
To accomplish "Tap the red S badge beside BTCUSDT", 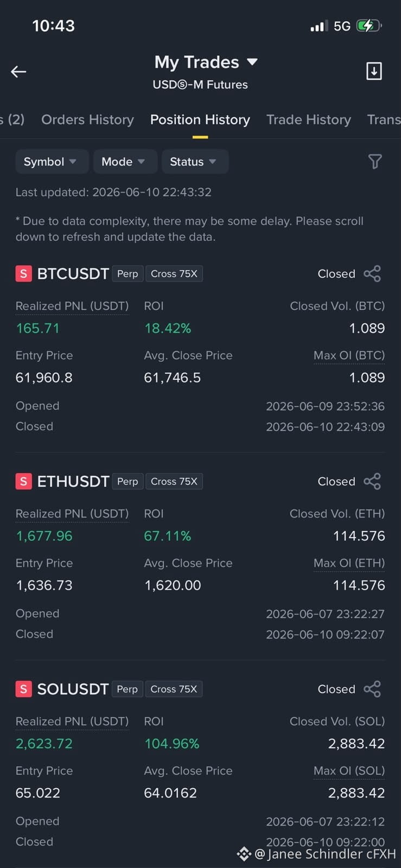I will pyautogui.click(x=23, y=273).
